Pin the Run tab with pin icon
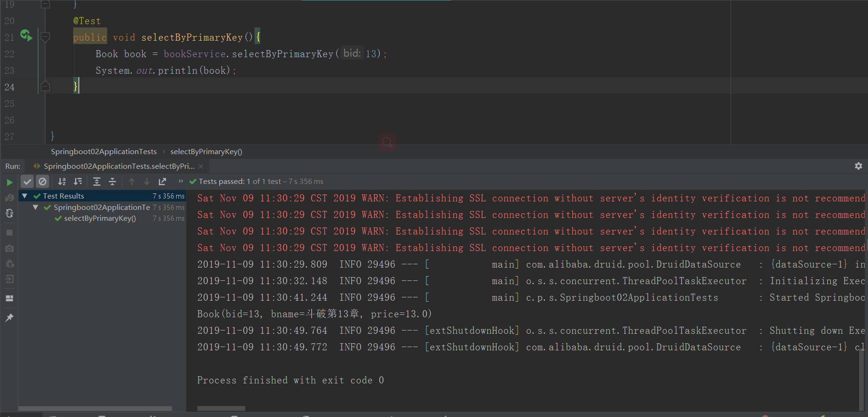 [9, 318]
